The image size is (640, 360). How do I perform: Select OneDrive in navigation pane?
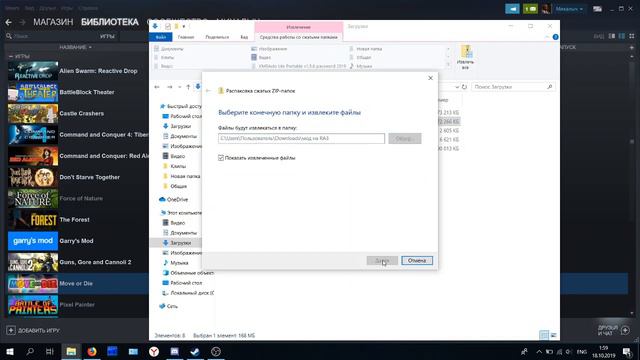[x=177, y=200]
